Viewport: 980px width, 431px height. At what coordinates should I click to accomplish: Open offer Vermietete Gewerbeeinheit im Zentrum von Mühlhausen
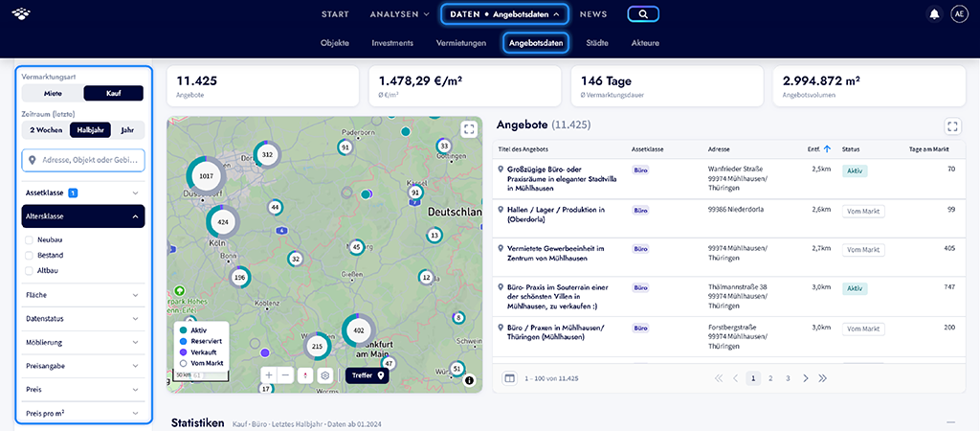(555, 252)
